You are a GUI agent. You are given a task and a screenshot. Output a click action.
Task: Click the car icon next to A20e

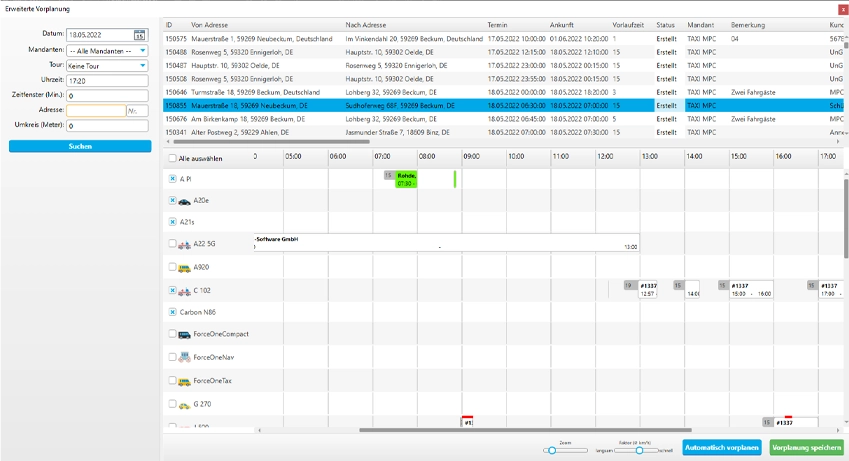(185, 202)
